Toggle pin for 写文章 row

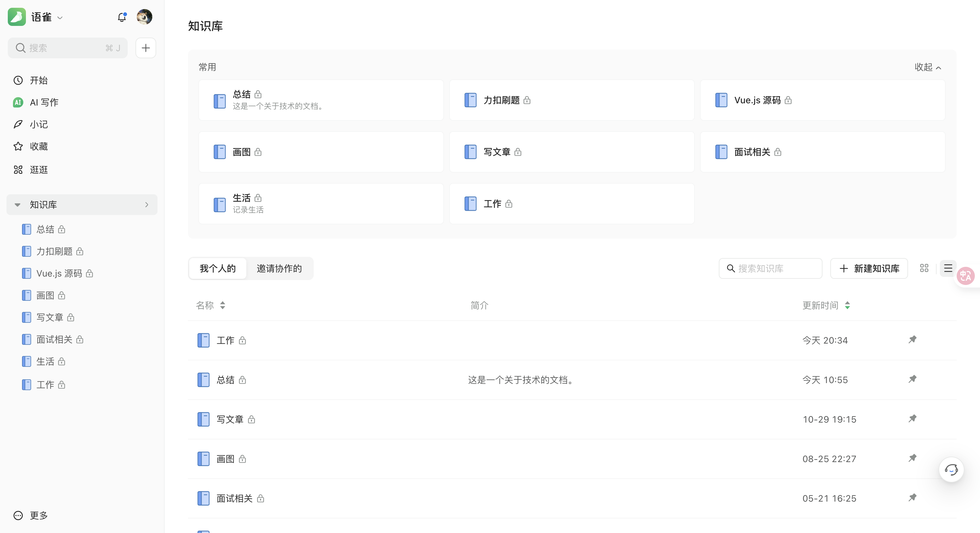(912, 419)
